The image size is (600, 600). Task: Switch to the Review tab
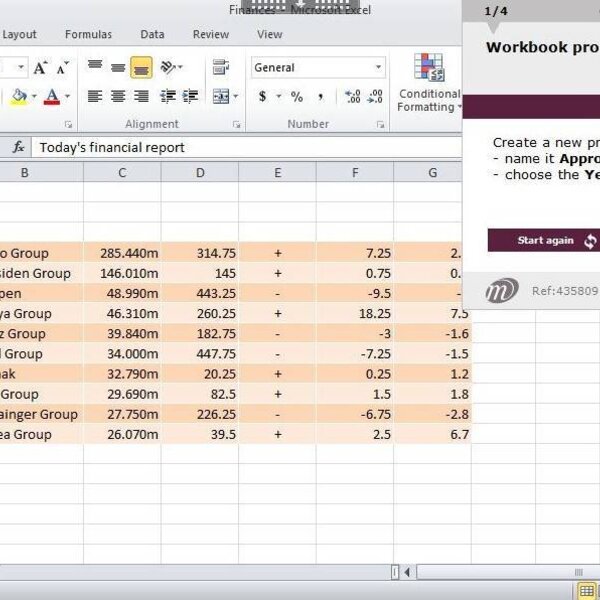[211, 34]
